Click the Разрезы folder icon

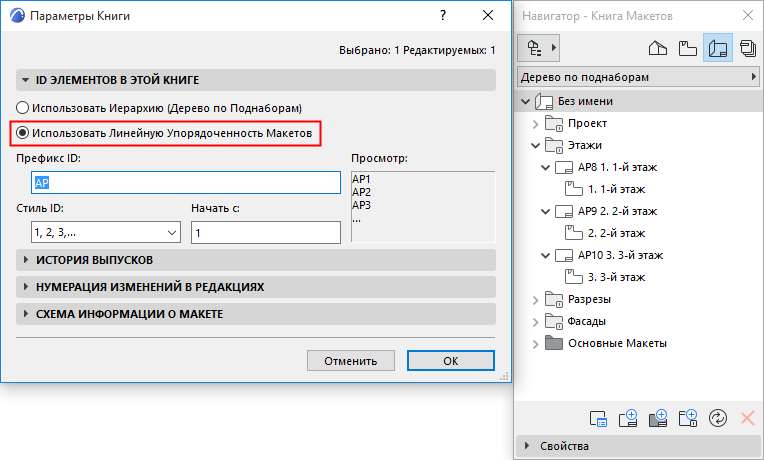(x=554, y=300)
